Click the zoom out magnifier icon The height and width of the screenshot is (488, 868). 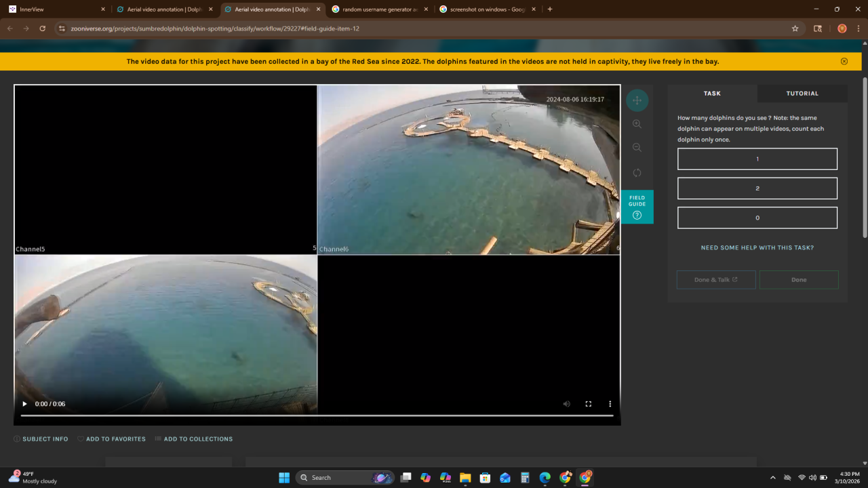637,148
